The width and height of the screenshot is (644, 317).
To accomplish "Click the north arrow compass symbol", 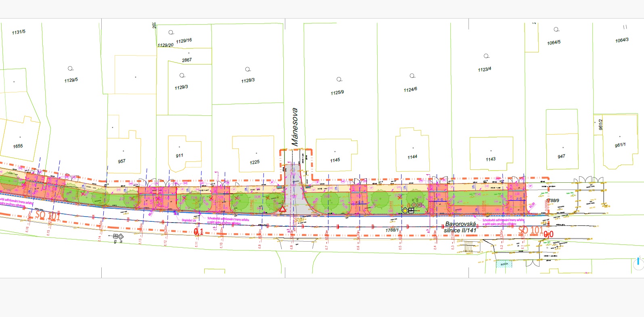I will [x=638, y=263].
